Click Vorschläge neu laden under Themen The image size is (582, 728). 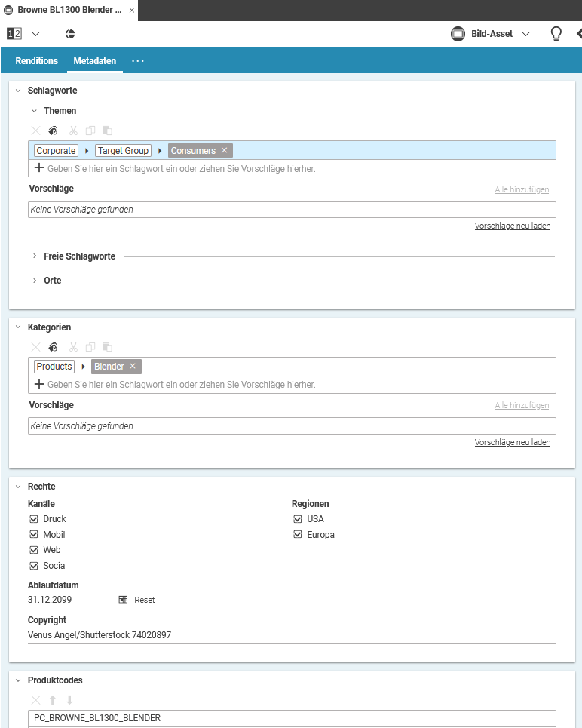[513, 226]
